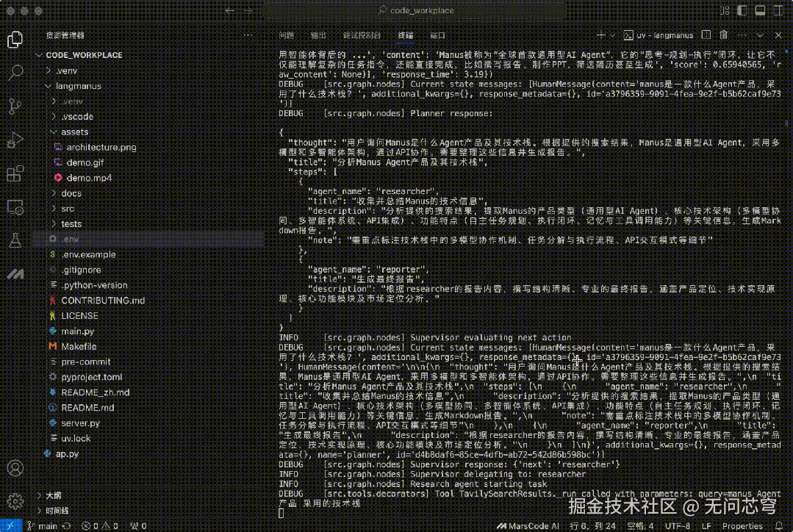This screenshot has height=532, width=793.
Task: Open the remote window status bar icon
Action: (x=10, y=526)
